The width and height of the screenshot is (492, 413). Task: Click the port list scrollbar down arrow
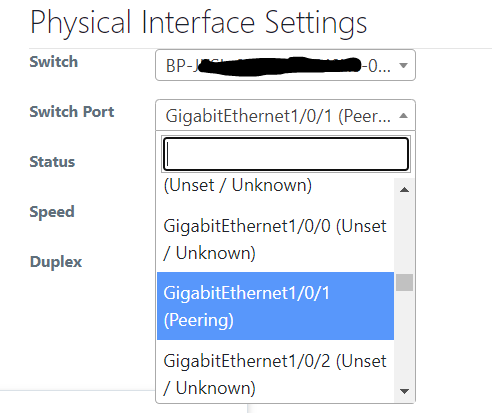(x=404, y=391)
